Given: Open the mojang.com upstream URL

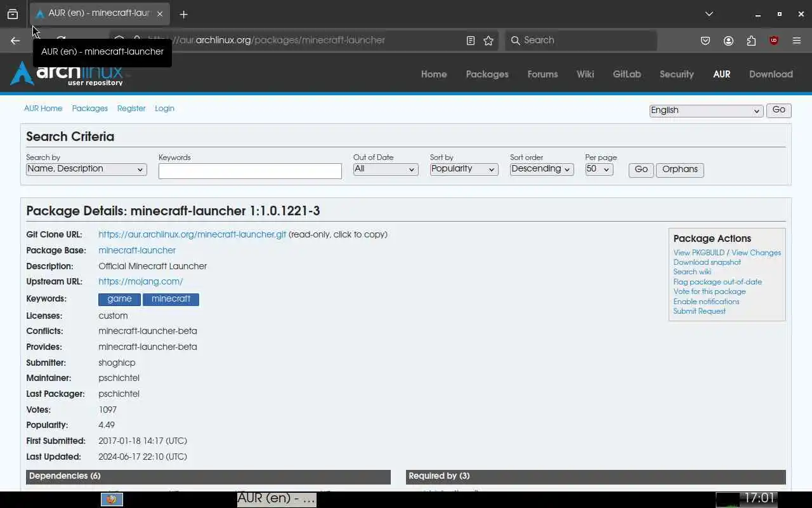Looking at the screenshot, I should click(141, 281).
